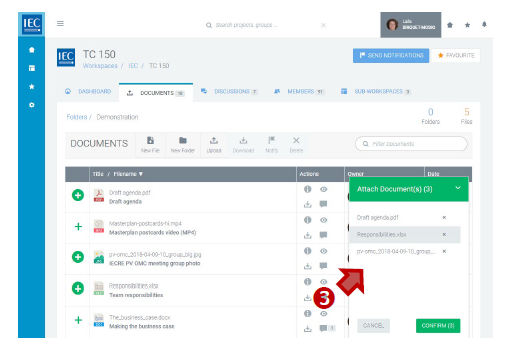Image resolution: width=506 pixels, height=361 pixels.
Task: Click the top bar star icon
Action: pos(467,25)
